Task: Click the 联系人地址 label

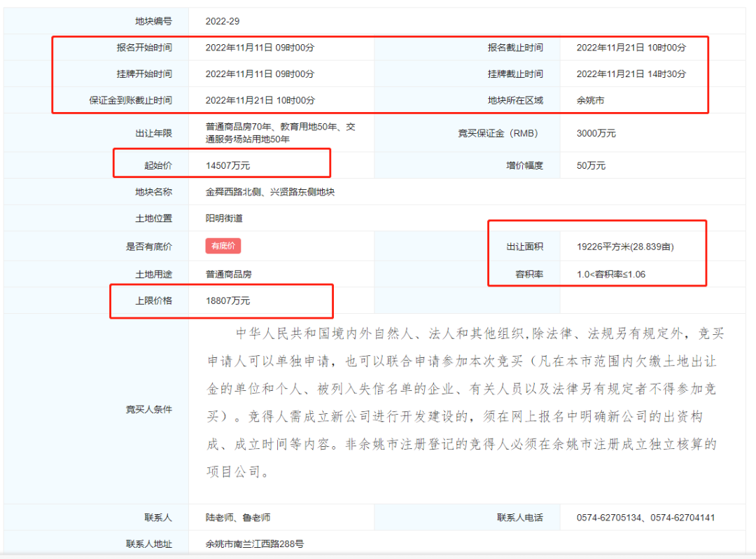Action: 149,544
